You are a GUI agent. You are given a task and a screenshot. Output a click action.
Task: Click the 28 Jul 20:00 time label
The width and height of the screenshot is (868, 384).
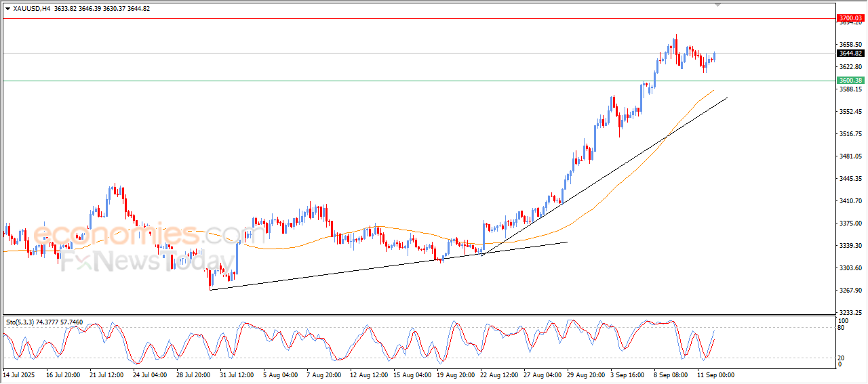pyautogui.click(x=193, y=375)
